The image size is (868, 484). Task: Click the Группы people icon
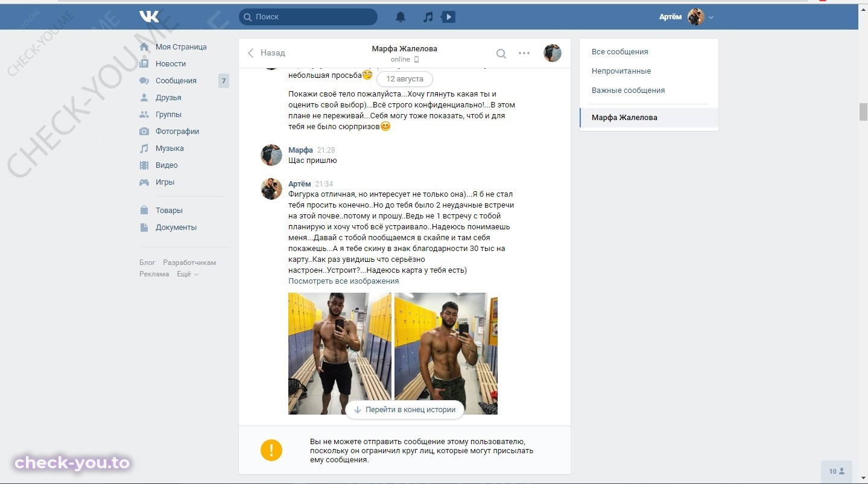click(x=144, y=115)
